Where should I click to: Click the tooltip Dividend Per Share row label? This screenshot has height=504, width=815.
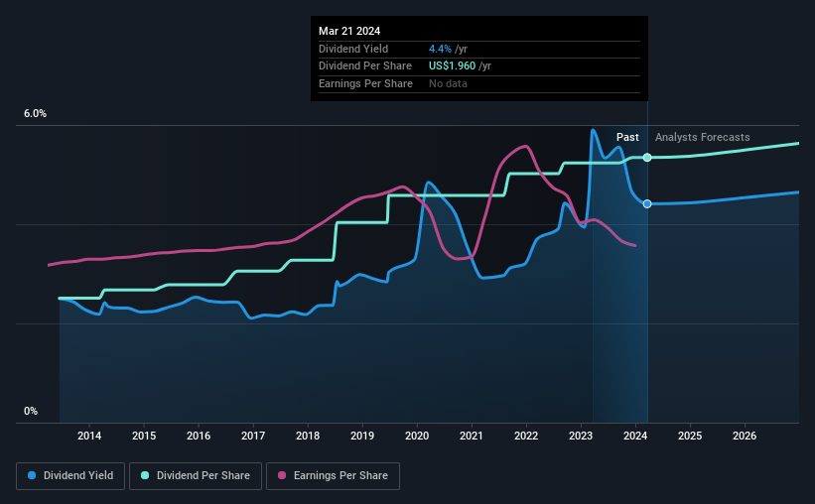click(x=365, y=66)
